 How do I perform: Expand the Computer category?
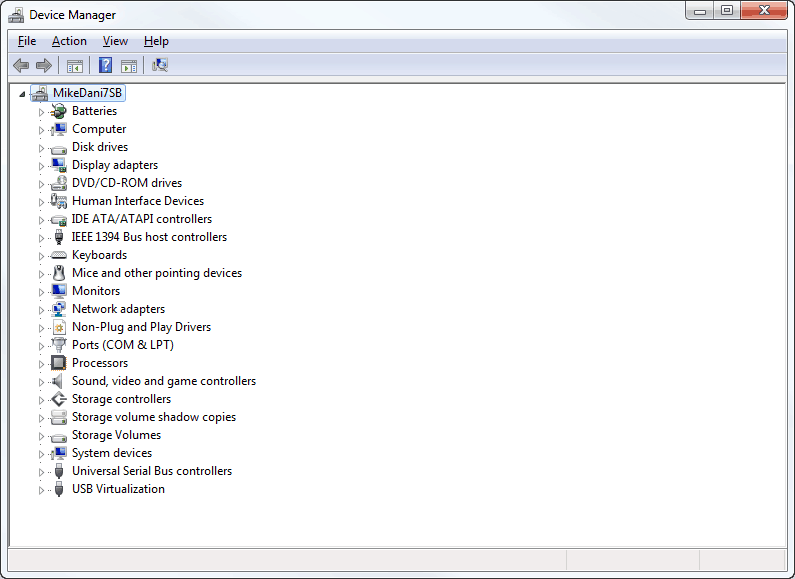[42, 130]
